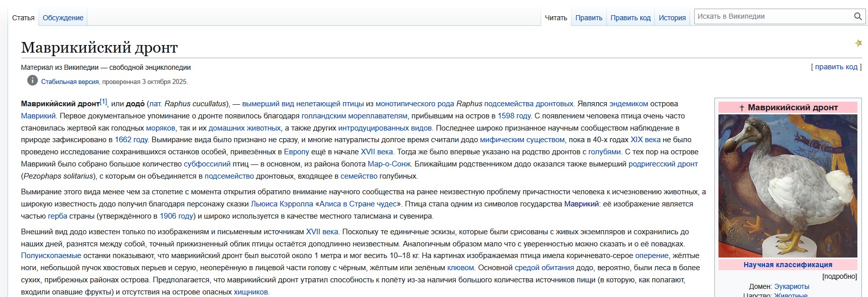The image size is (868, 297).
Task: Open the 'герба' link
Action: click(58, 216)
